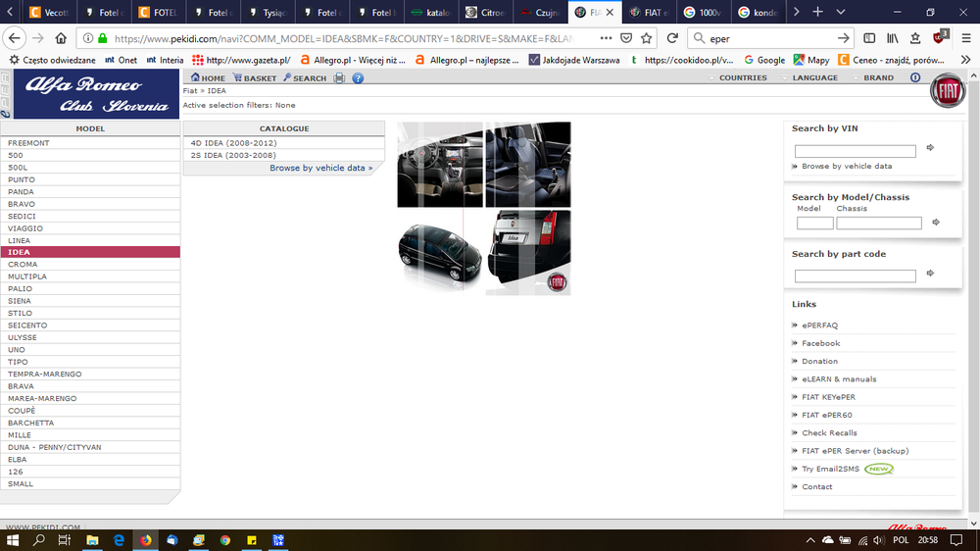980x551 pixels.
Task: Show the list of all tabs
Action: coord(841,12)
